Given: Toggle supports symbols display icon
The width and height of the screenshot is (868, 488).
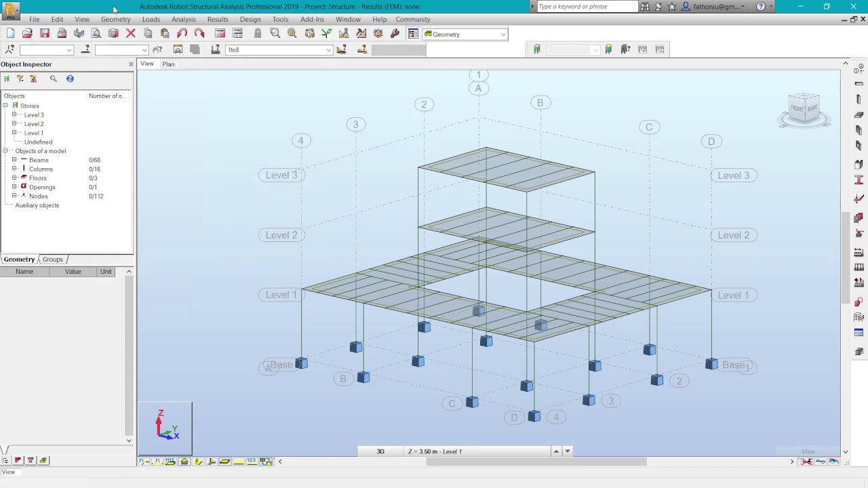Looking at the screenshot, I should (x=184, y=462).
